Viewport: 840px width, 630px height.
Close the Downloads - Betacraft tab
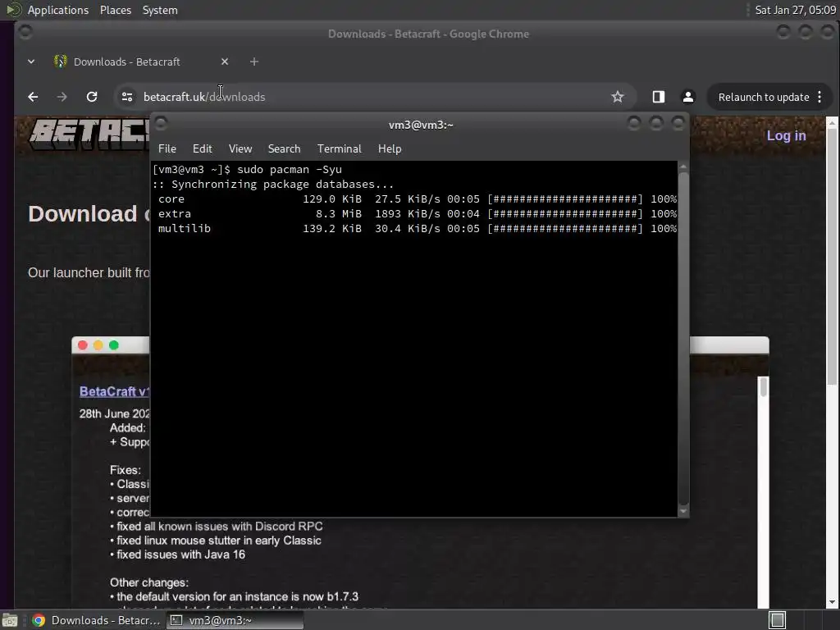coord(225,62)
